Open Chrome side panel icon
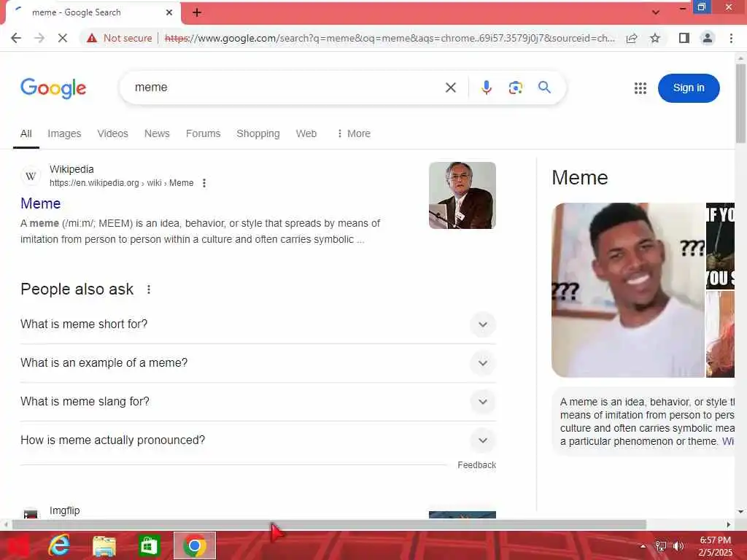747x560 pixels. pyautogui.click(x=684, y=38)
